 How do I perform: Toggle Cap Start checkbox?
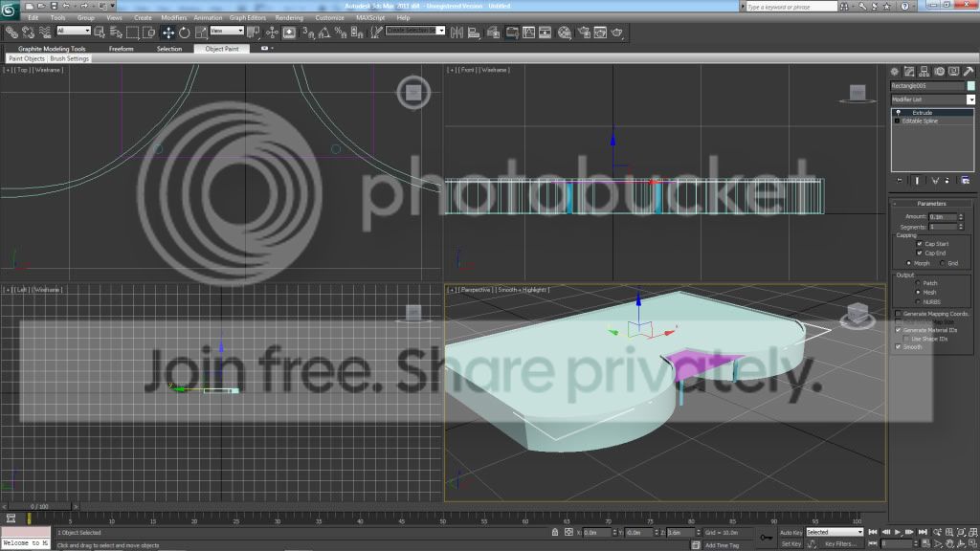[x=920, y=244]
